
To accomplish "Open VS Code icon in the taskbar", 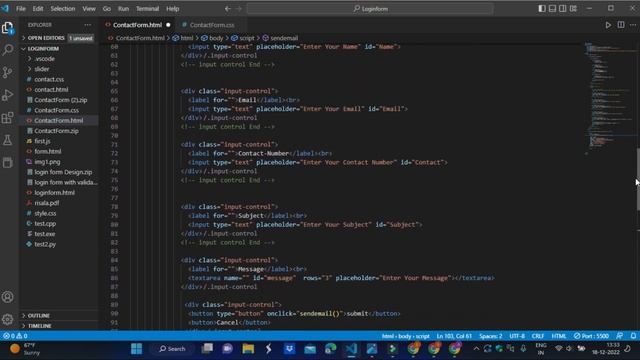I will [x=351, y=349].
